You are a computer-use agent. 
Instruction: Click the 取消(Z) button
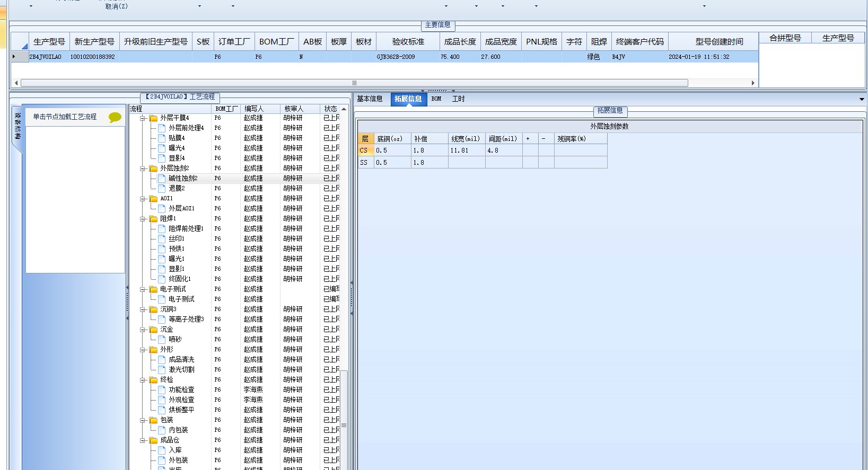(116, 6)
